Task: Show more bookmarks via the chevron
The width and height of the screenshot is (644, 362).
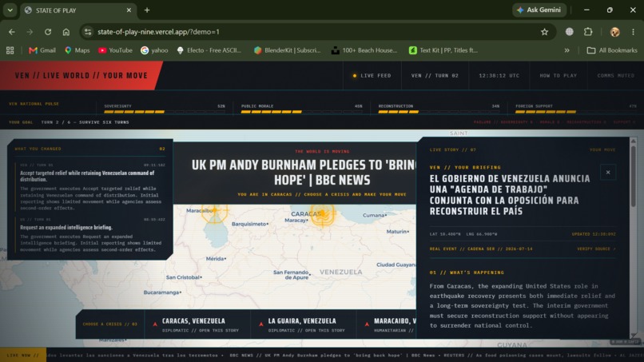Action: point(566,50)
